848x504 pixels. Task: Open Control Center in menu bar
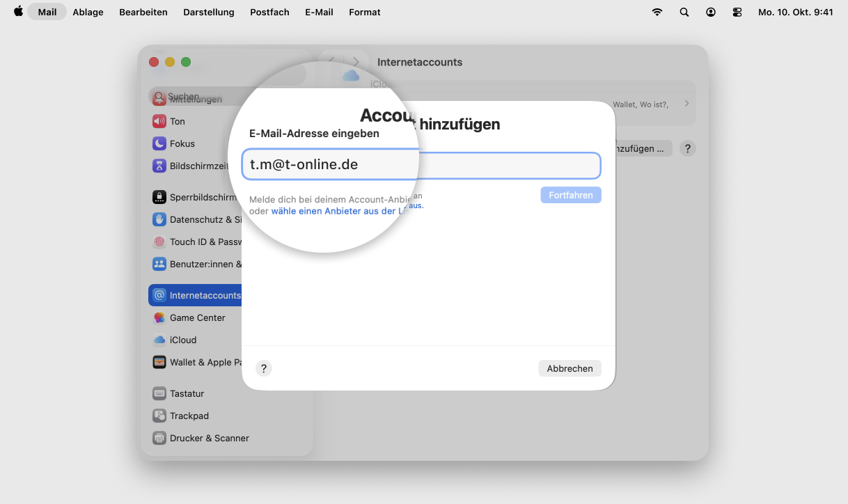point(737,12)
